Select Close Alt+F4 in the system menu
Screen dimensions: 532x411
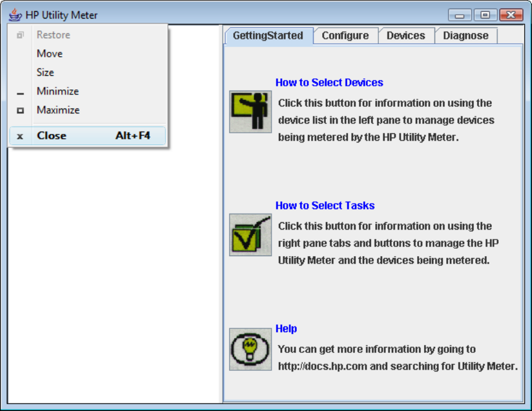88,136
